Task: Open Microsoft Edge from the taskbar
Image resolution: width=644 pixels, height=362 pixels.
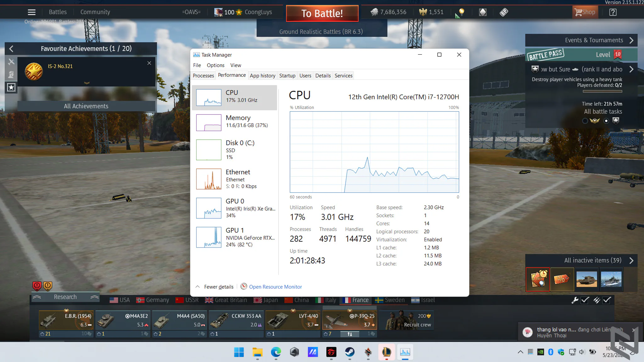Action: [276, 352]
